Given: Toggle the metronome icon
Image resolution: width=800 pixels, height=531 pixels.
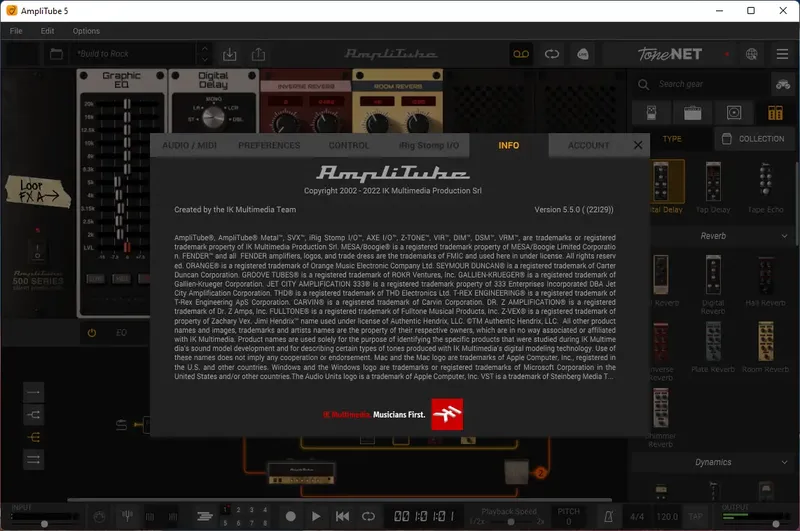Looking at the screenshot, I should point(608,516).
